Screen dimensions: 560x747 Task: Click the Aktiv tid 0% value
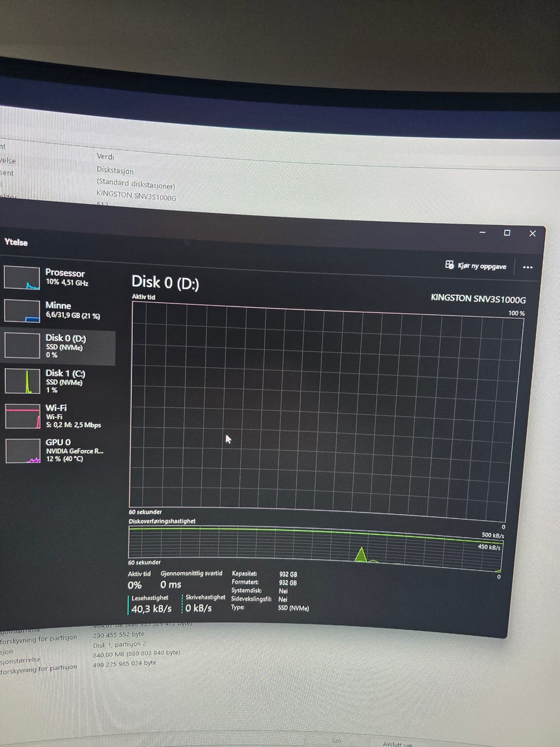click(135, 585)
